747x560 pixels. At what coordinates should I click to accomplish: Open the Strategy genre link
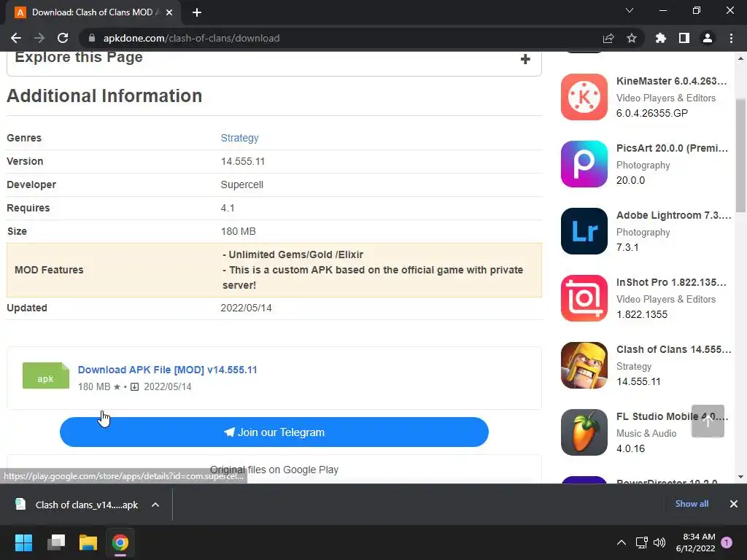(239, 138)
